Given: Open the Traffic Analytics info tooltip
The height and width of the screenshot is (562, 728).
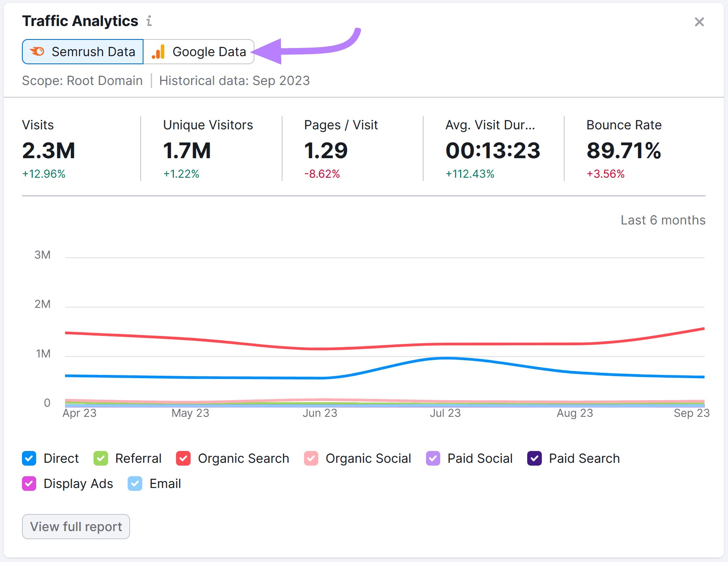Looking at the screenshot, I should click(x=149, y=21).
